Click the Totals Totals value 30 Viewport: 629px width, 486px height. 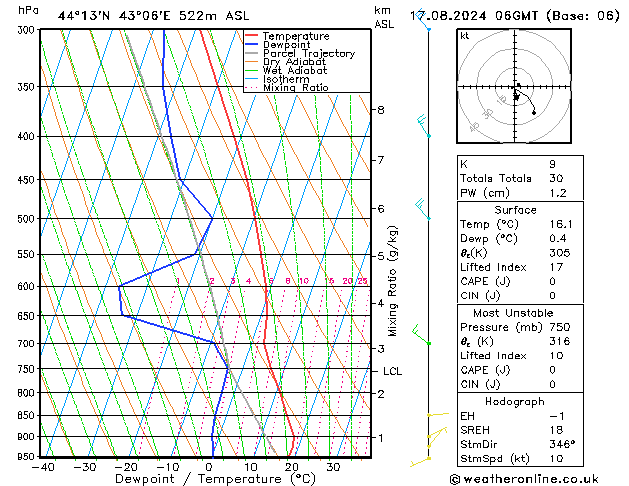click(x=556, y=178)
